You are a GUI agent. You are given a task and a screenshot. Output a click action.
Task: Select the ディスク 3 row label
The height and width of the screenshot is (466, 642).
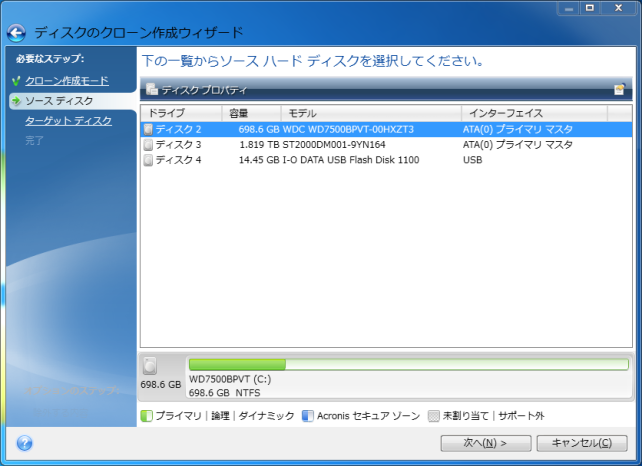(x=178, y=145)
